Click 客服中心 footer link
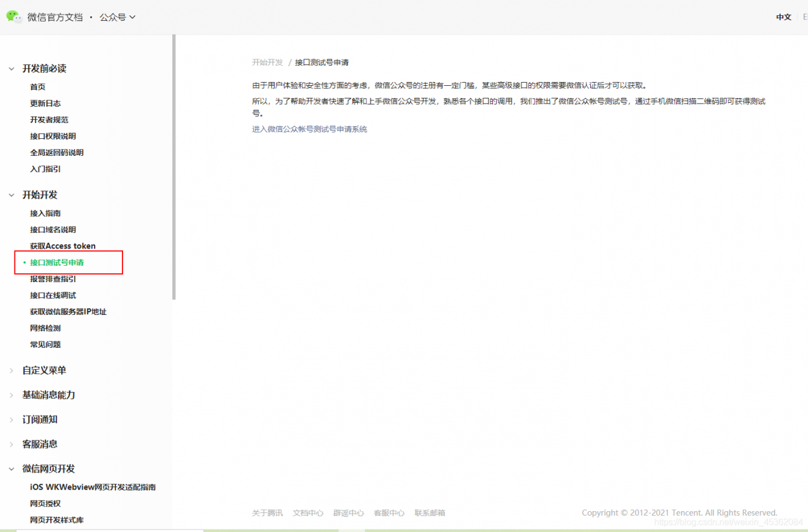This screenshot has height=532, width=808. tap(389, 513)
